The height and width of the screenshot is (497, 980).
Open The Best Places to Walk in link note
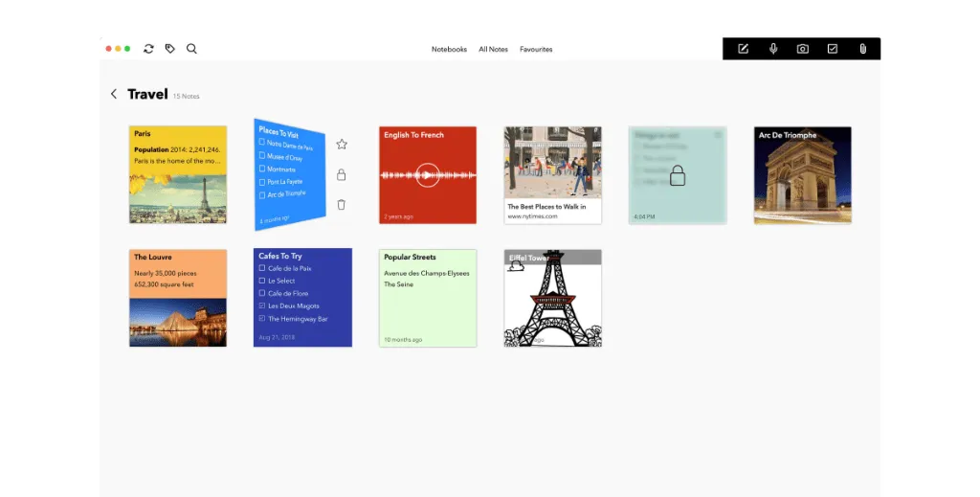coord(553,175)
